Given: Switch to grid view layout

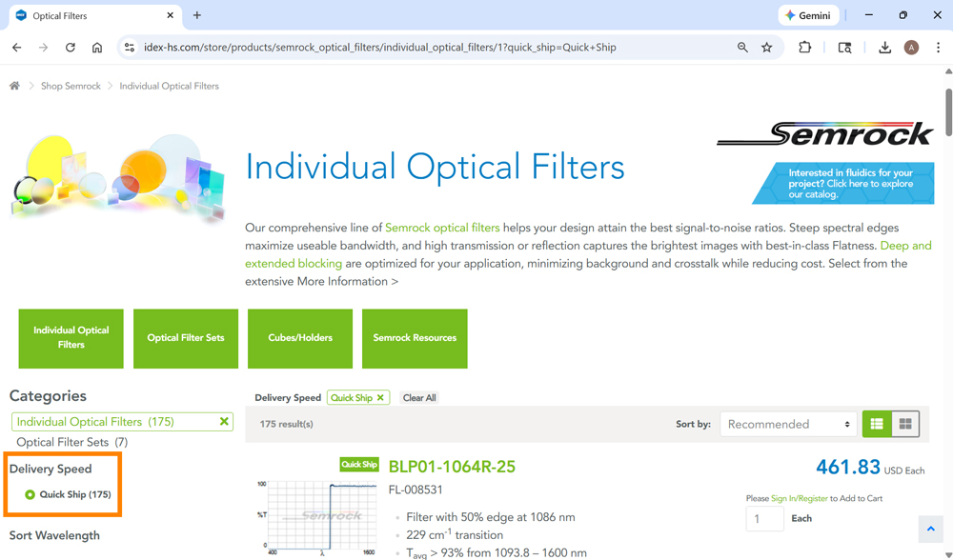Looking at the screenshot, I should (905, 424).
